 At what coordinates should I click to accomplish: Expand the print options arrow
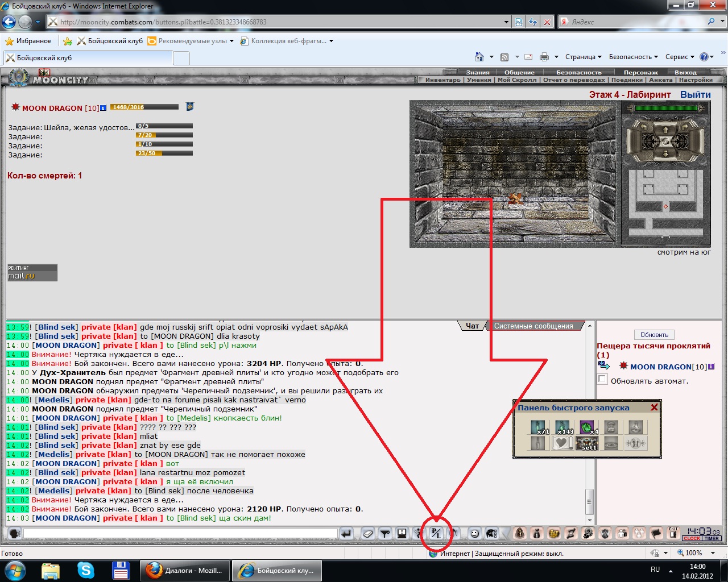[x=556, y=57]
